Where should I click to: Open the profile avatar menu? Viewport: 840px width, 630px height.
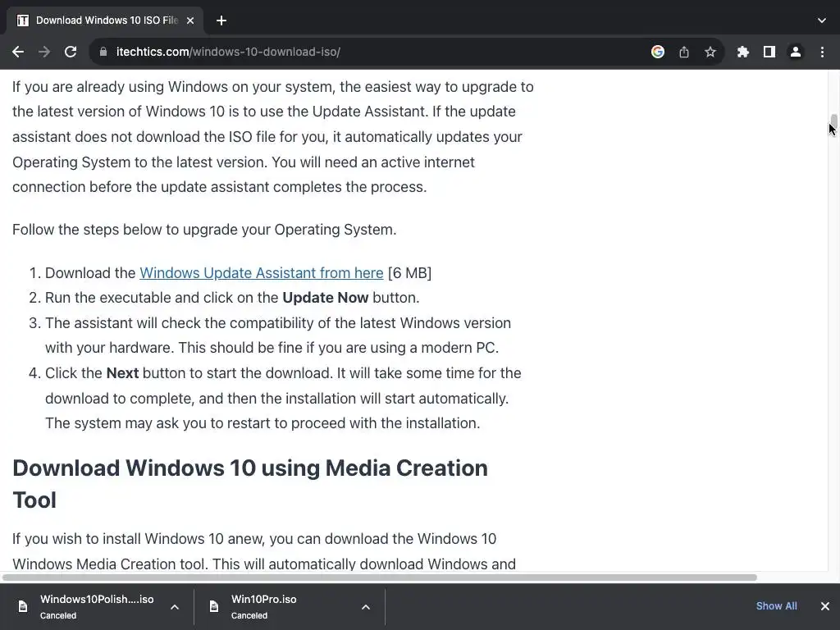point(796,52)
